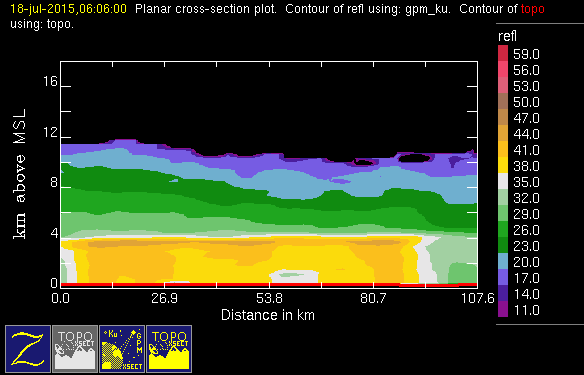
Task: Click the 26.0 green legend swatch
Action: 503,229
